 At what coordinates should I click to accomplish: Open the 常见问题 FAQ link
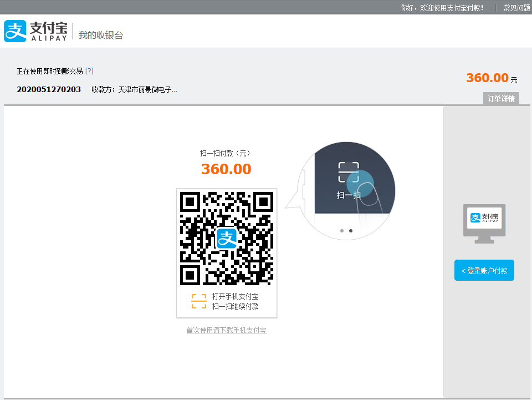click(516, 7)
